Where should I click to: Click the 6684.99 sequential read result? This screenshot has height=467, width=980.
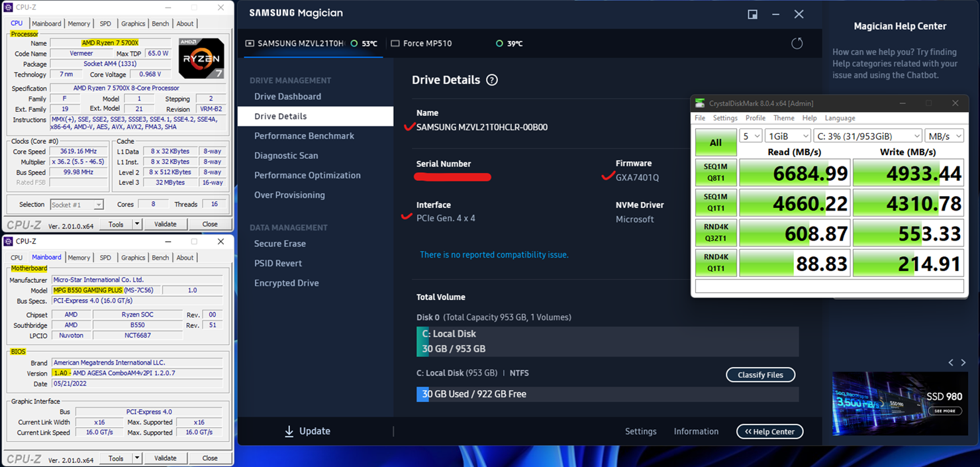(795, 173)
